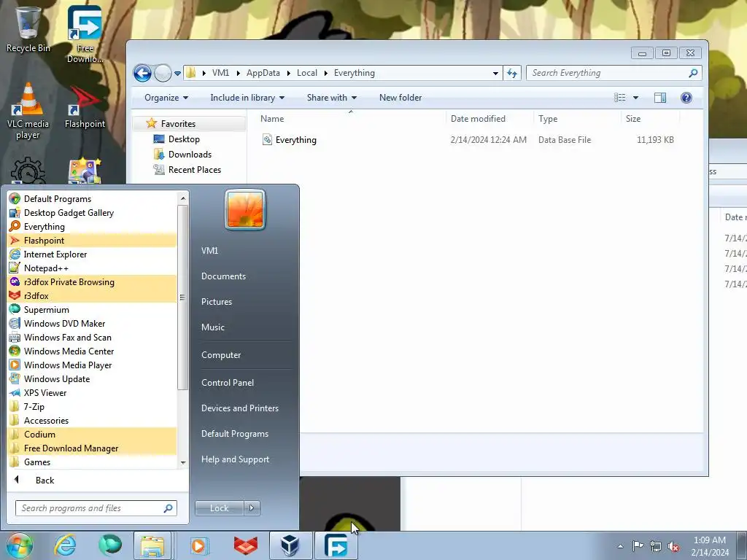The image size is (747, 560).
Task: Open Devices and Printers link
Action: (239, 408)
